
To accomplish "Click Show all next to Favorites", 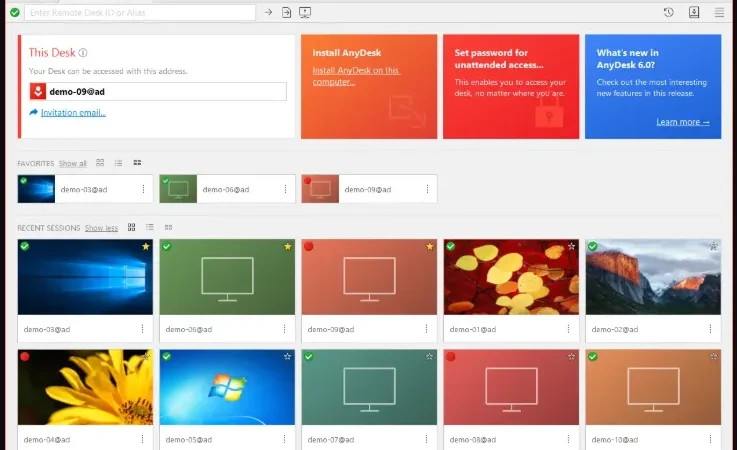I will (72, 164).
